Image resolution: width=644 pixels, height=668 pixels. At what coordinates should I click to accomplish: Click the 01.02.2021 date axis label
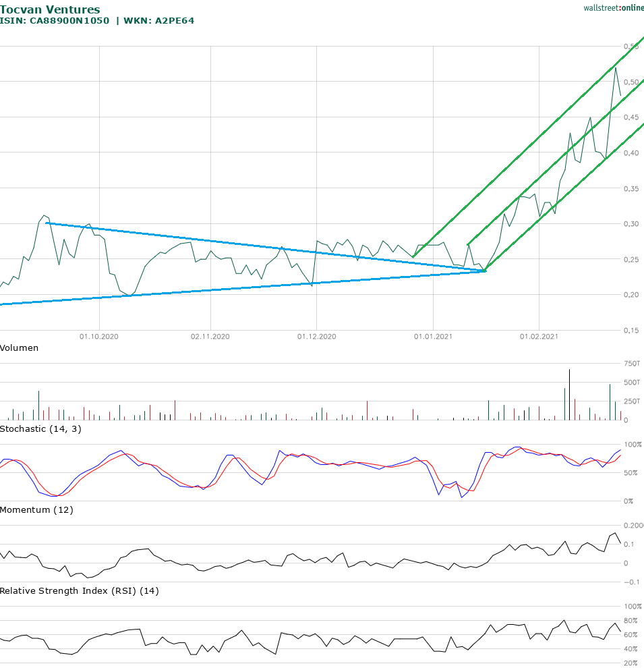(x=539, y=337)
